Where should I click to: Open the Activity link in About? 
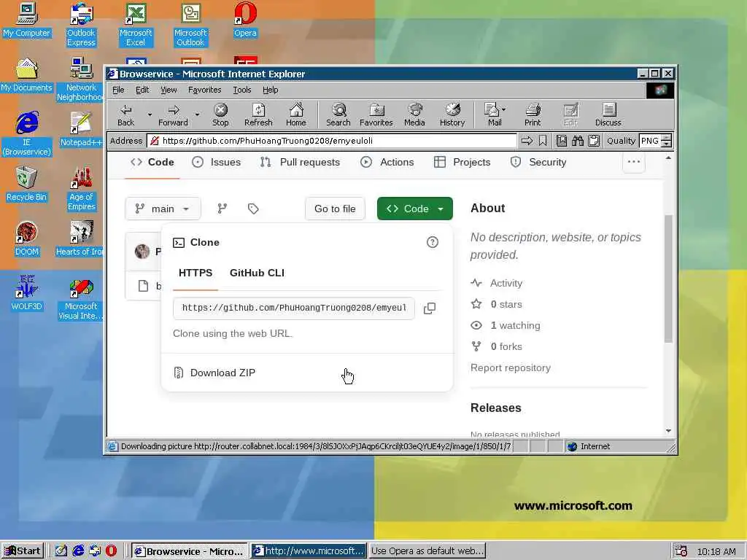[497, 283]
